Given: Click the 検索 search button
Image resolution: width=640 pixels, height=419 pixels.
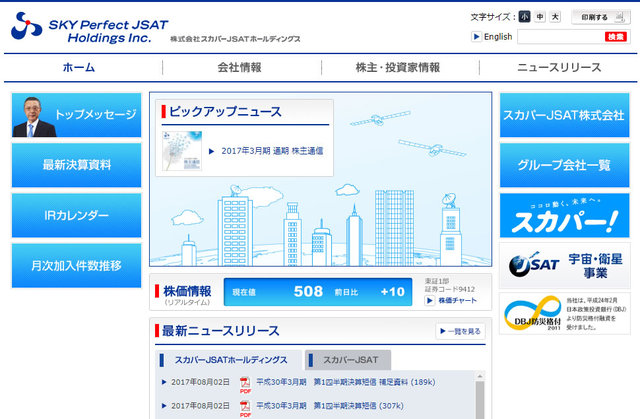Looking at the screenshot, I should coord(615,37).
